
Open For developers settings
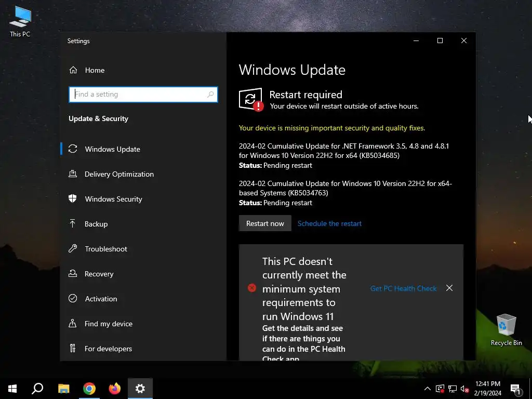pos(143,349)
